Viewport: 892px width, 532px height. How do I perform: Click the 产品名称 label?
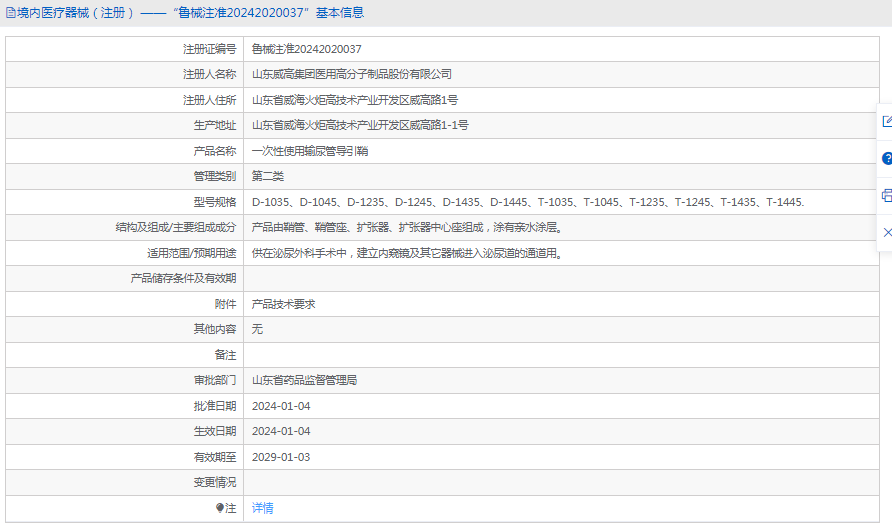214,151
